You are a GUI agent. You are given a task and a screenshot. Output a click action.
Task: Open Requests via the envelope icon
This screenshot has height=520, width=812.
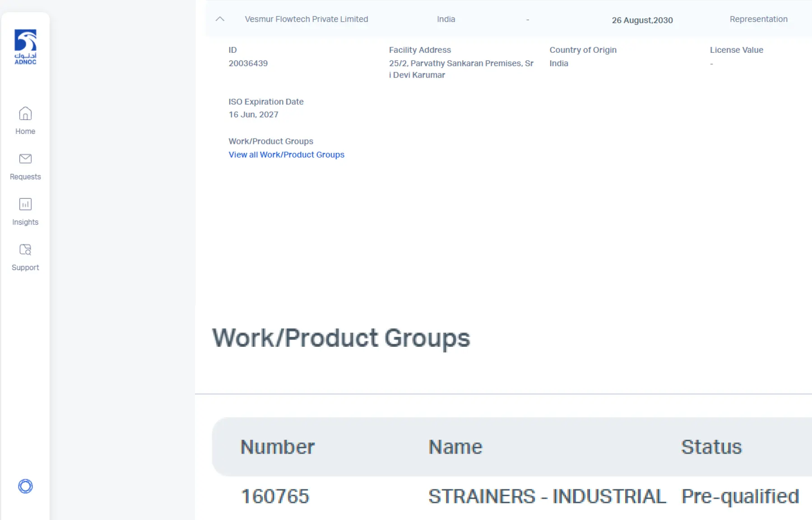25,159
